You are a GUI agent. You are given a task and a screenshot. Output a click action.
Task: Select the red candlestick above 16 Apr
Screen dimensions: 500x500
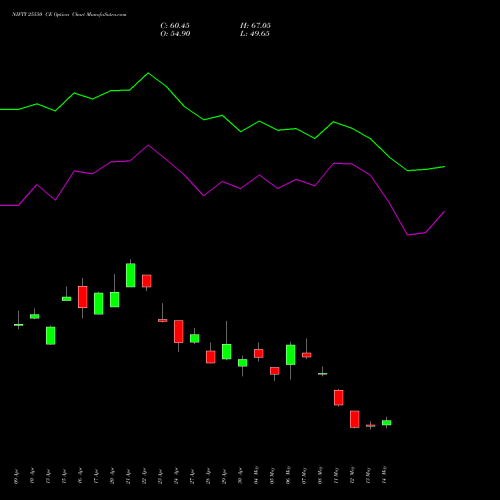[83, 297]
